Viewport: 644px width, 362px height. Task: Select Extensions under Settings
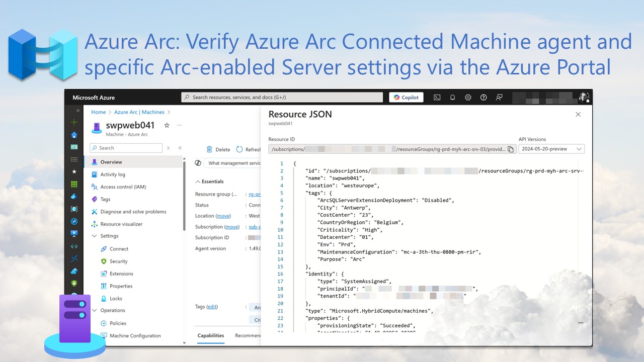(121, 274)
